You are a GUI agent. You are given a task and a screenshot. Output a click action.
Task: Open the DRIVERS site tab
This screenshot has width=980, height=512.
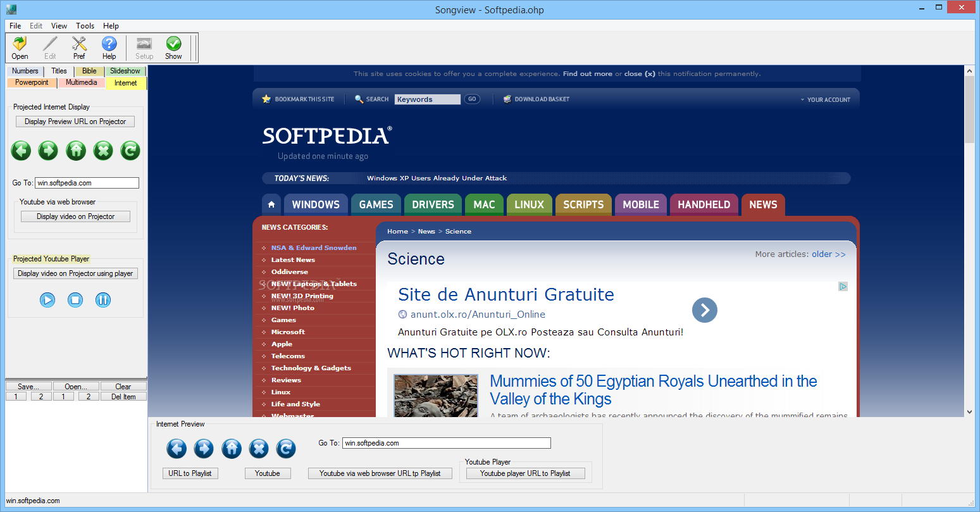[433, 204]
